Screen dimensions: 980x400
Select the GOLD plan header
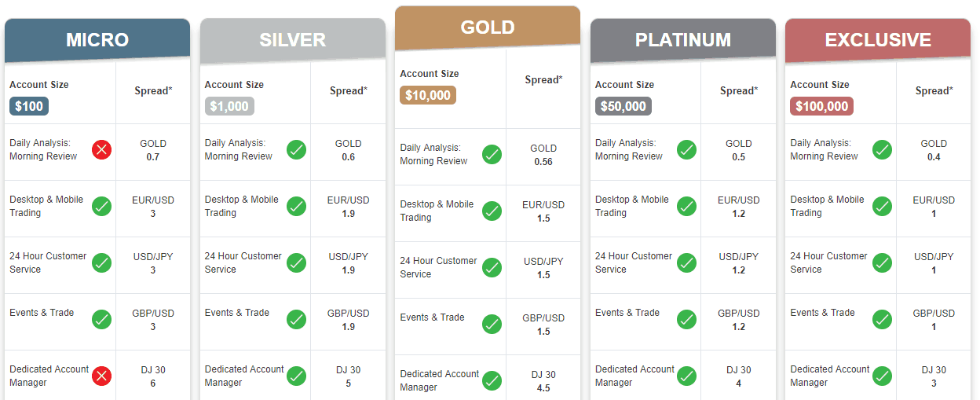(x=488, y=28)
